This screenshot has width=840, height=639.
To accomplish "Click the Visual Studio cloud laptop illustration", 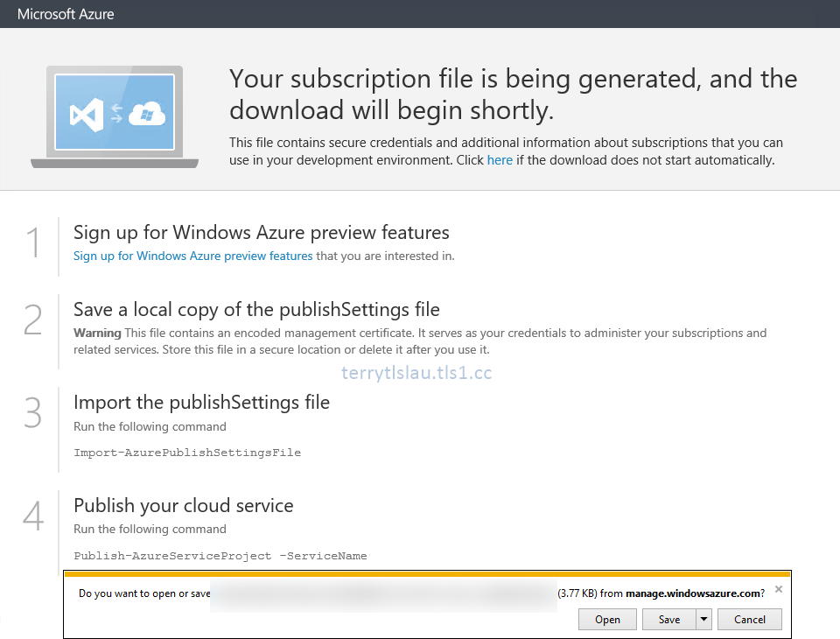I will 115,117.
